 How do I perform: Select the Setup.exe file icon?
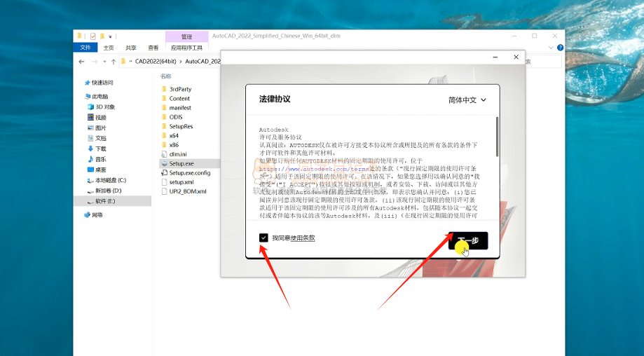(164, 163)
